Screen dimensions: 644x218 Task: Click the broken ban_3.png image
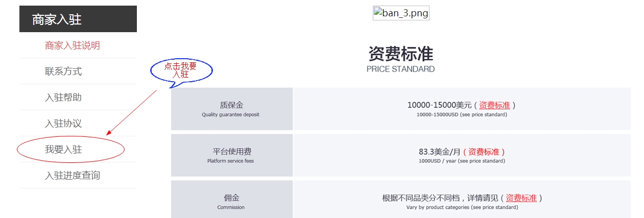pos(401,13)
